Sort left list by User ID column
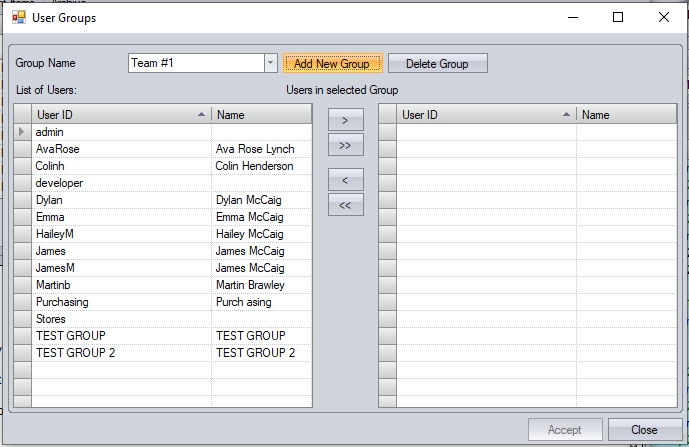 click(120, 115)
